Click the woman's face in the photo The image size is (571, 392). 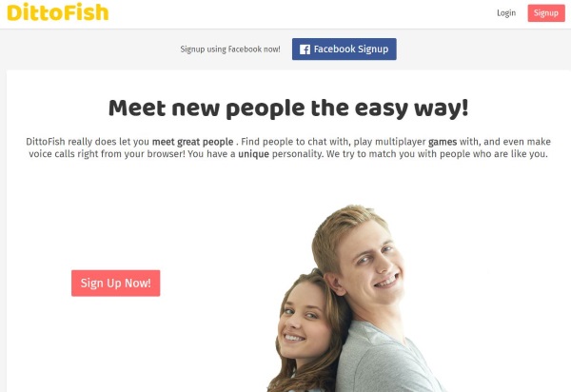coord(301,323)
